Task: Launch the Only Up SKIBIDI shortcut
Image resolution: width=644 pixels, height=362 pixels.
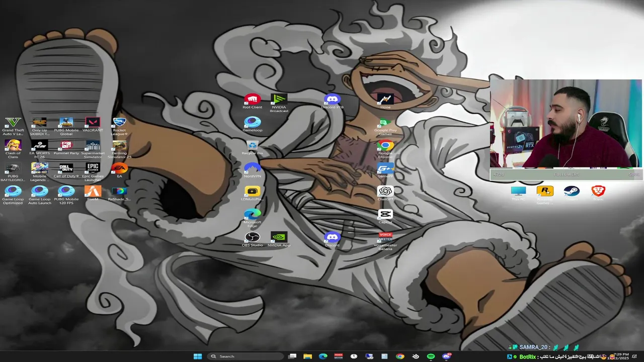Action: coord(39,126)
